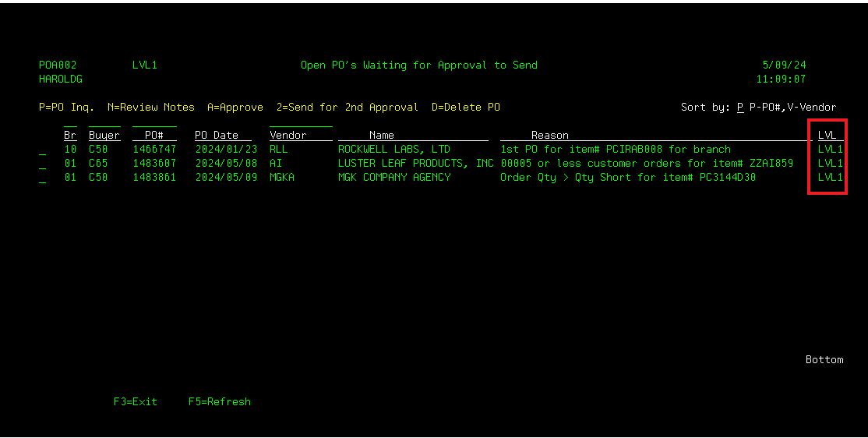Click N=Review Notes option label
The height and width of the screenshot is (438, 868).
point(151,108)
